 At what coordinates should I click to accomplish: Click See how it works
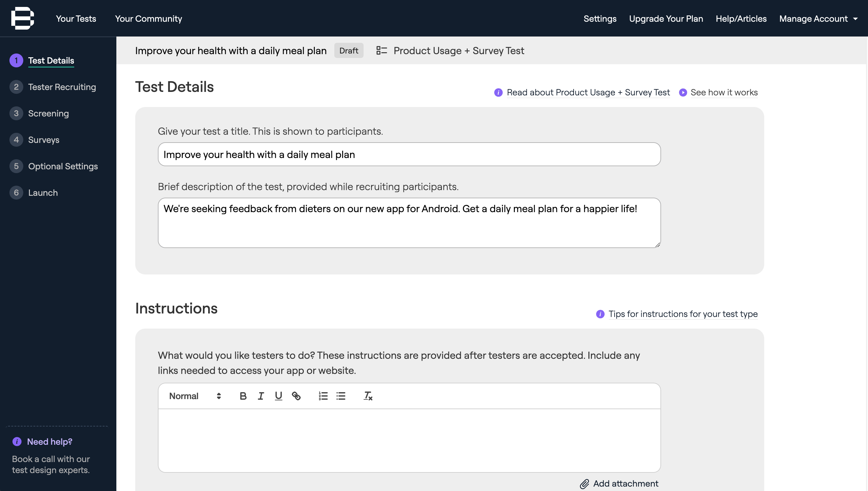coord(724,92)
